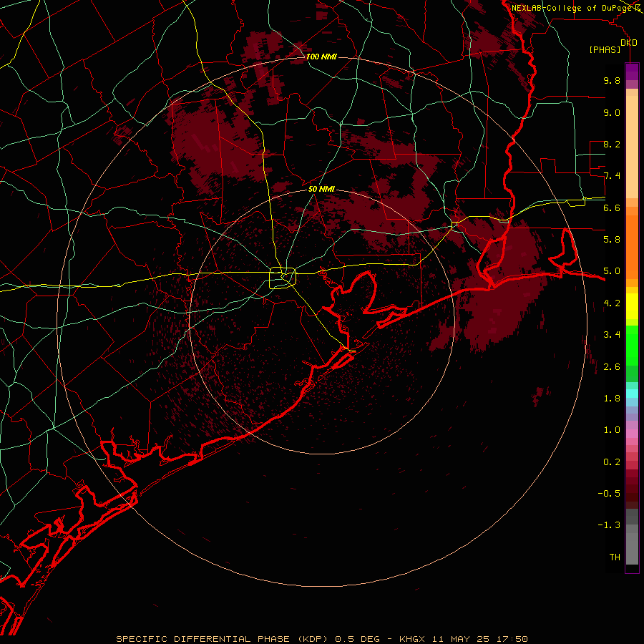Screen dimensions: 644x644
Task: Click the "DKD" legend header
Action: (x=628, y=42)
